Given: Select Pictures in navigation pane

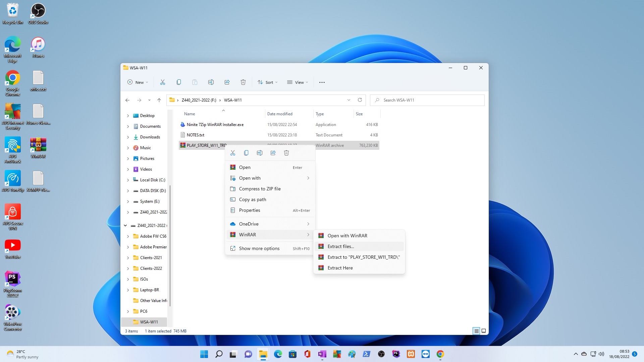Looking at the screenshot, I should 147,159.
